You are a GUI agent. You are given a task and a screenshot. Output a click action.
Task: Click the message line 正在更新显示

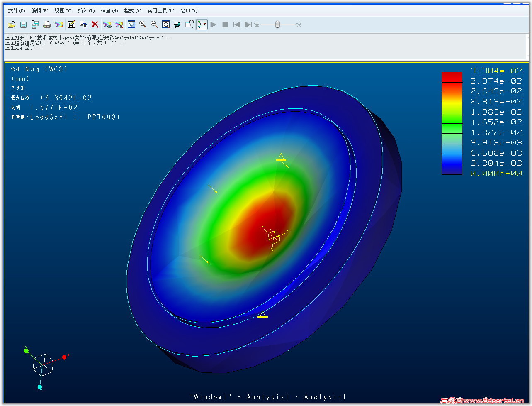[24, 48]
